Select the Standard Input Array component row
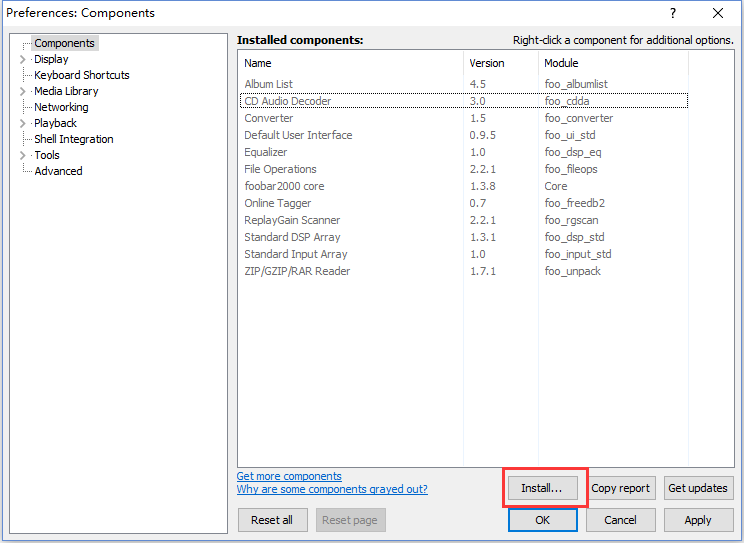This screenshot has width=744, height=543. click(464, 254)
